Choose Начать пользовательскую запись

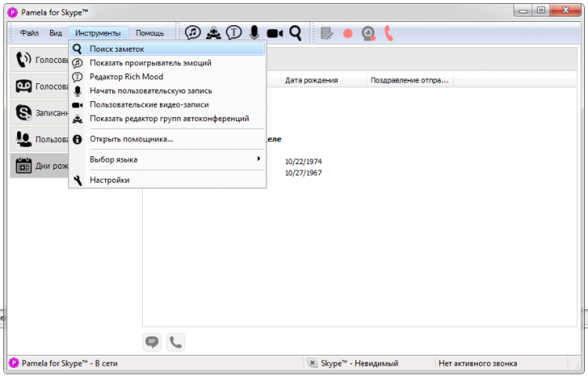167,90
